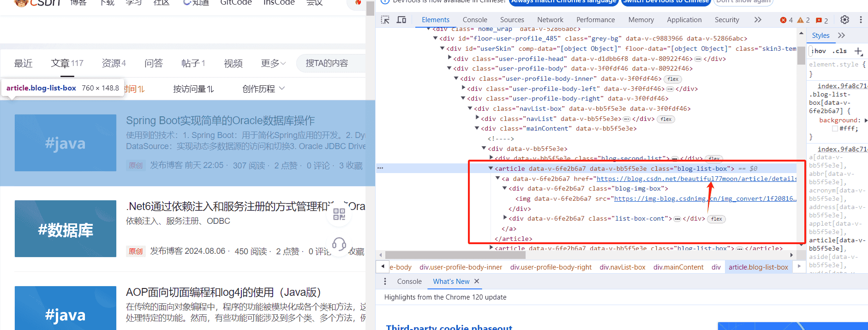868x330 pixels.
Task: Click the Elements panel horizontal scrollbar right arrow
Action: coord(791,255)
